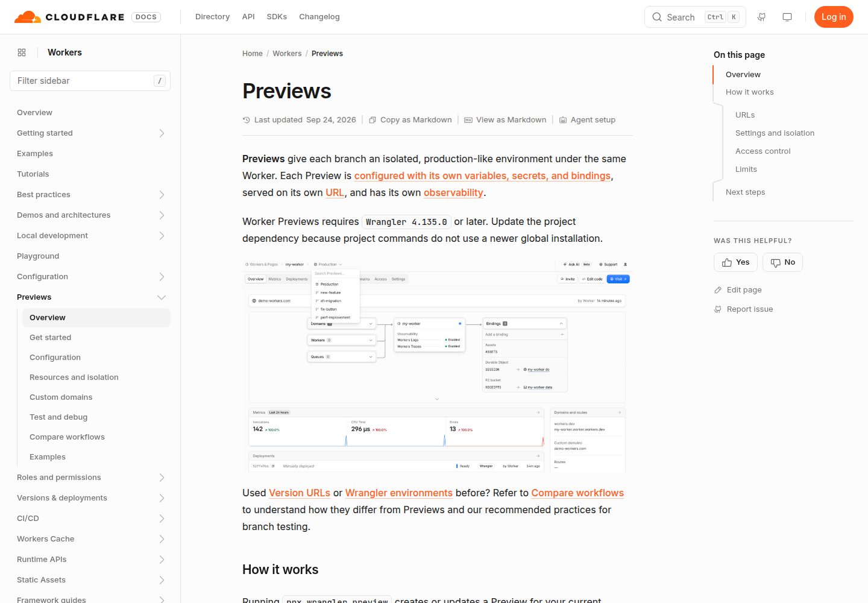Expand the Best practices section

(x=162, y=195)
